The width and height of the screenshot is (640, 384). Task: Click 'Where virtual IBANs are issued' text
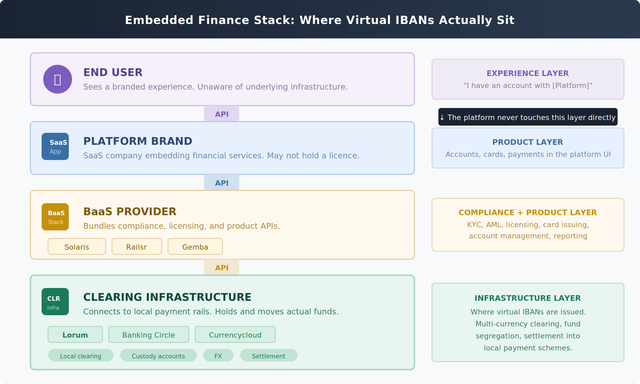[528, 312]
